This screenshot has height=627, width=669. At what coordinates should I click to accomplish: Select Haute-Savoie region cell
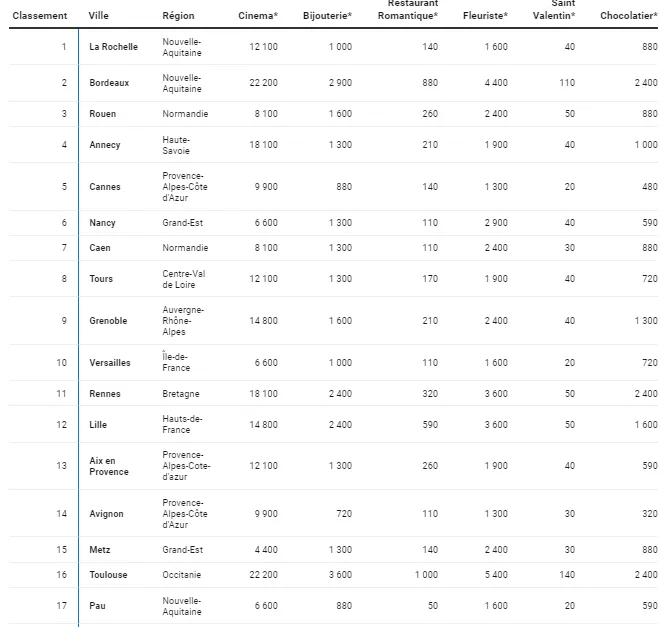[x=176, y=145]
